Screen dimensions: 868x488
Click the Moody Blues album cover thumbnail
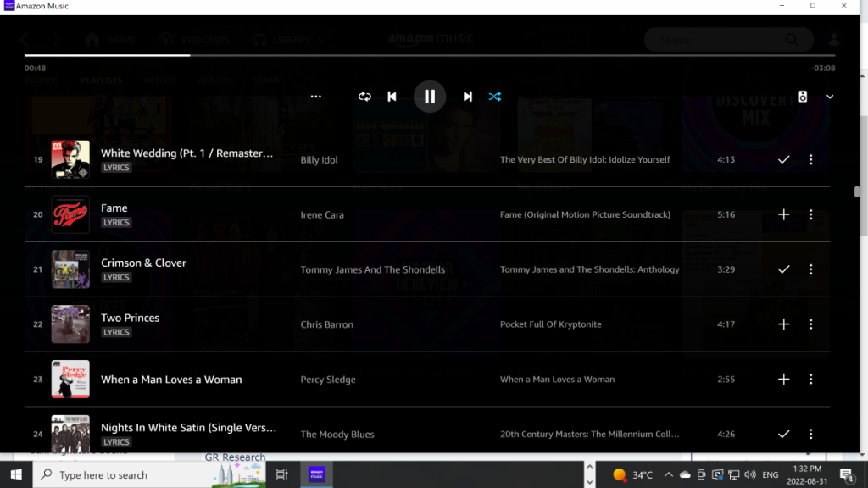pos(70,434)
